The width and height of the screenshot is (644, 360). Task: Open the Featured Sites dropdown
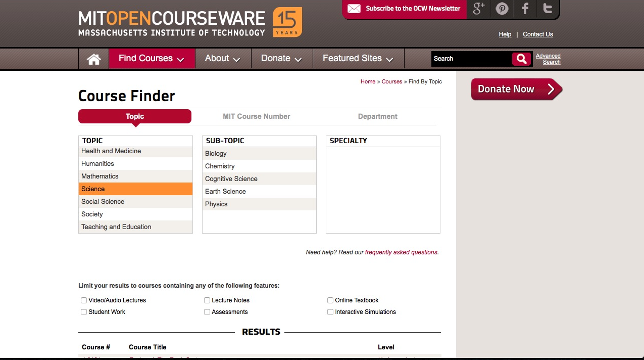(x=358, y=59)
